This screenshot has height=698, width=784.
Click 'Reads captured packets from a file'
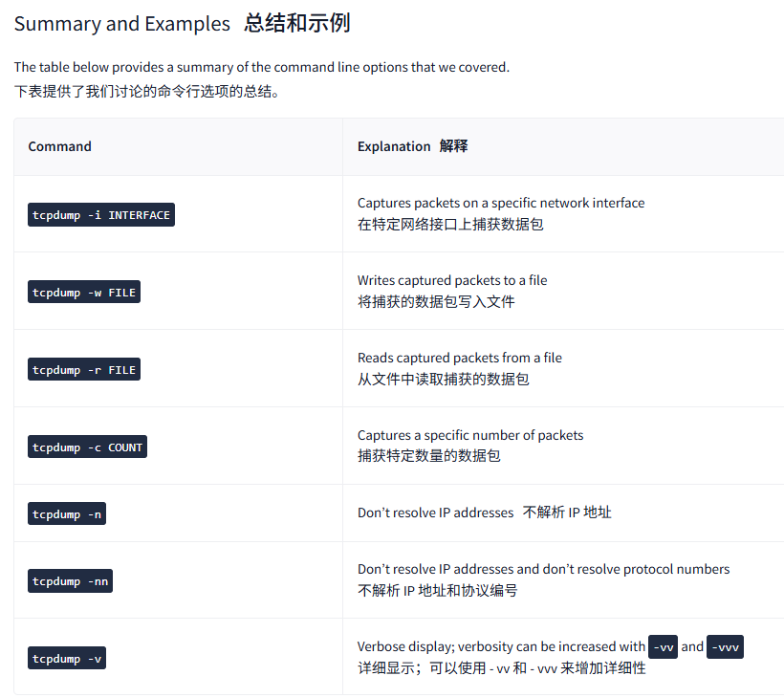460,358
